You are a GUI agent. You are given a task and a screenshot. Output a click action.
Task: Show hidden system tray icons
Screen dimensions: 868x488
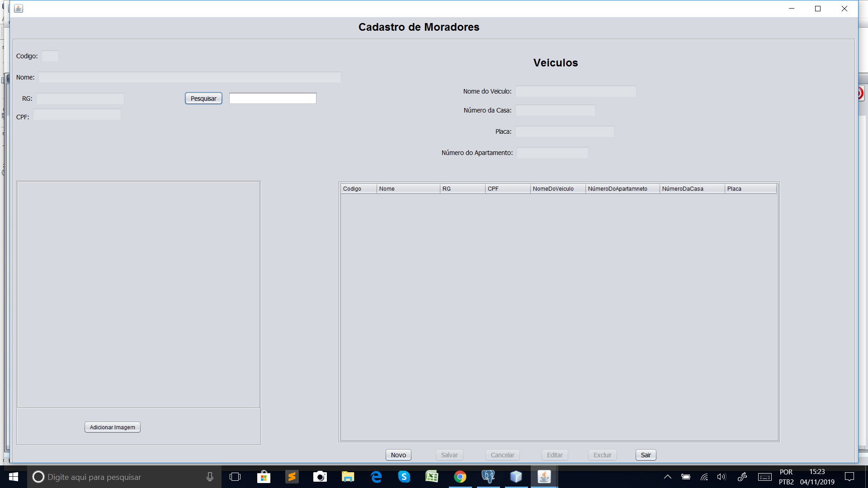tap(667, 477)
